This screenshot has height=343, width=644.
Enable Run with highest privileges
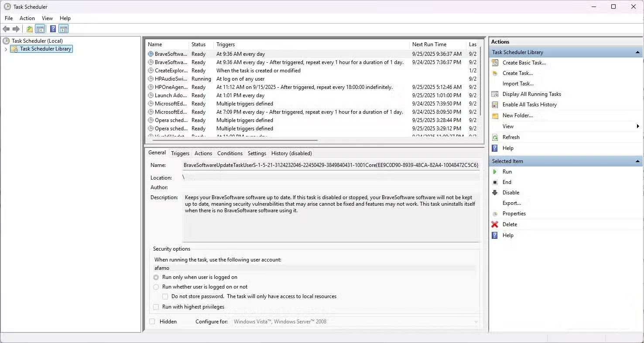coord(156,307)
